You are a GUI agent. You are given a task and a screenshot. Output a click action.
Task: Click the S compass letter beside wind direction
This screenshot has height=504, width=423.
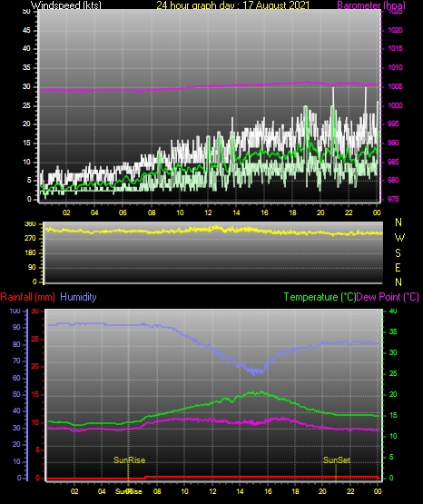[x=398, y=253]
